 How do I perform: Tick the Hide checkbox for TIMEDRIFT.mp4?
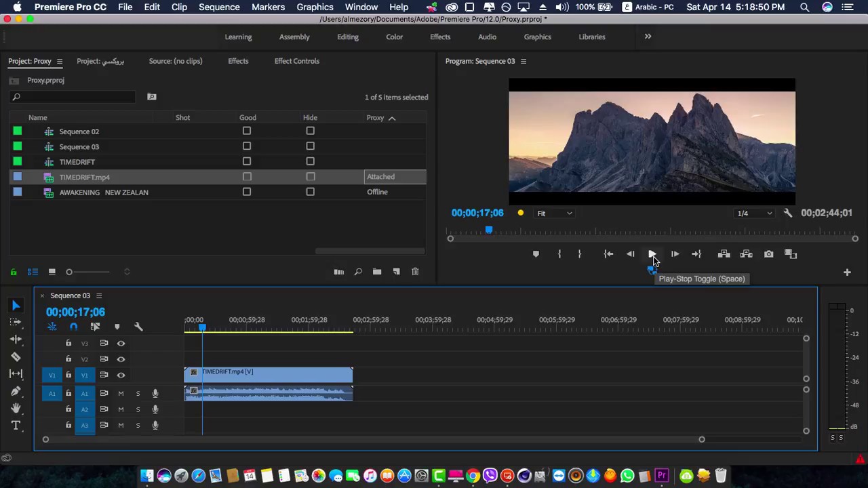point(310,177)
